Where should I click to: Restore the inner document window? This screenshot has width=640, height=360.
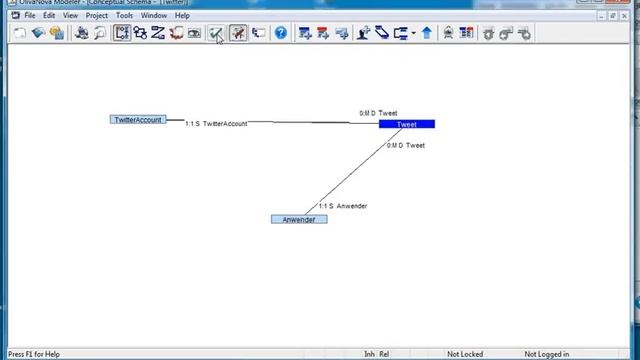613,16
